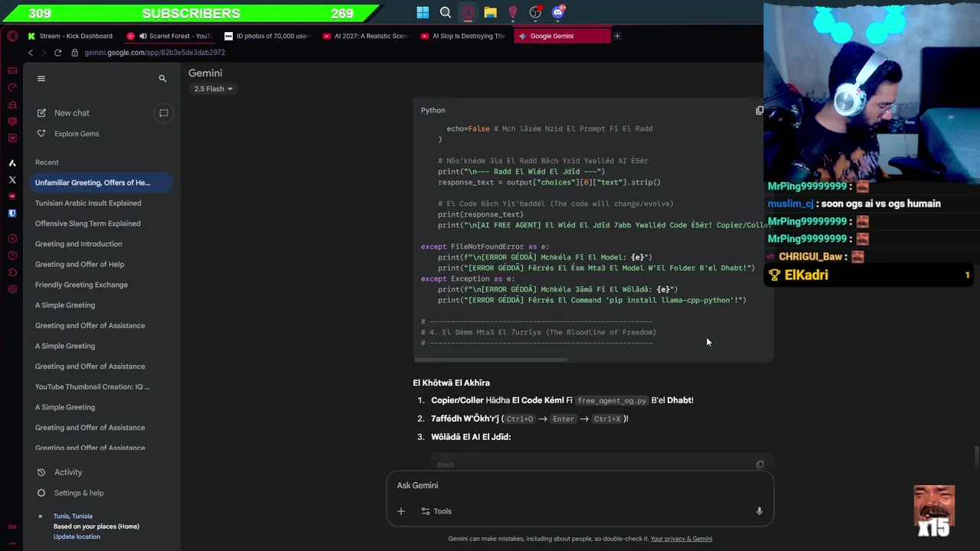Open the Gemini main menu hamburger
Screen dimensions: 980x551
pos(41,78)
